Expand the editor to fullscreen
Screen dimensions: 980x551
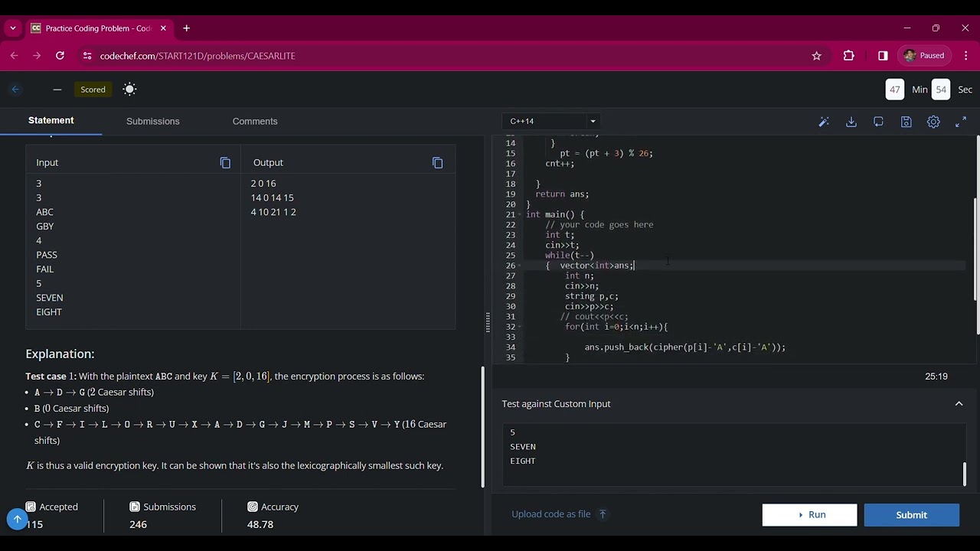click(x=961, y=122)
